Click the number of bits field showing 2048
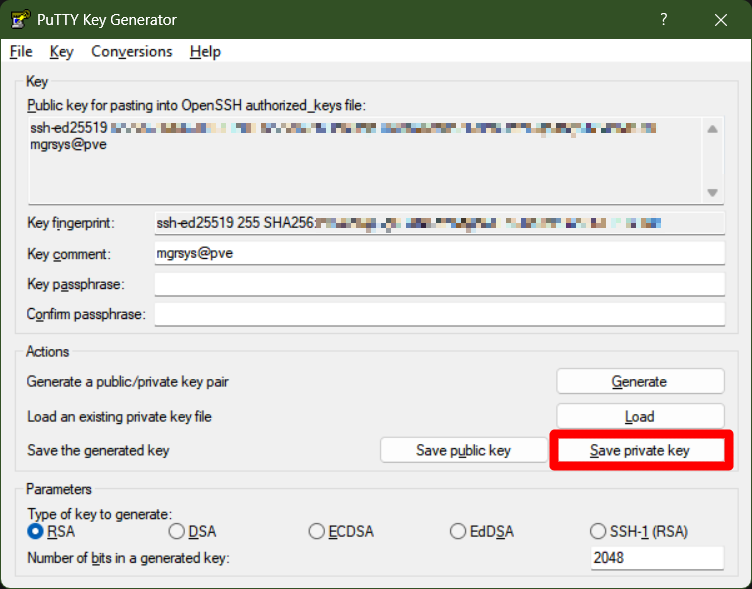The image size is (752, 589). point(657,558)
